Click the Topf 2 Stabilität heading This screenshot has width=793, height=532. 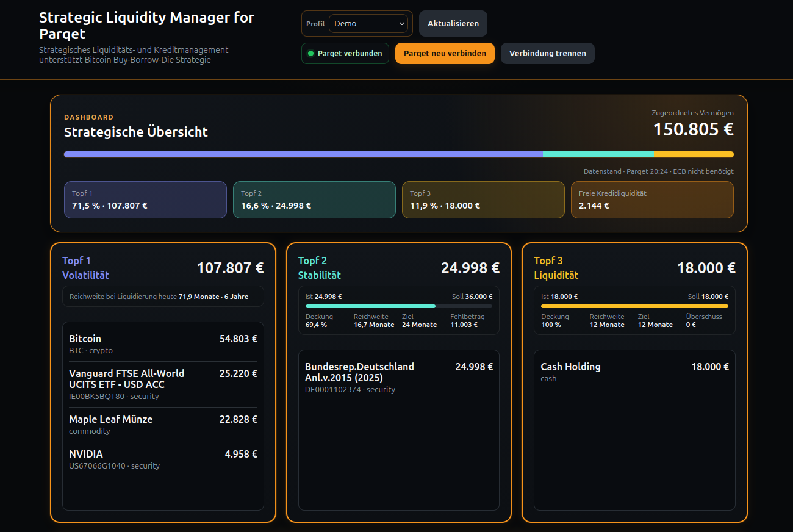click(320, 268)
